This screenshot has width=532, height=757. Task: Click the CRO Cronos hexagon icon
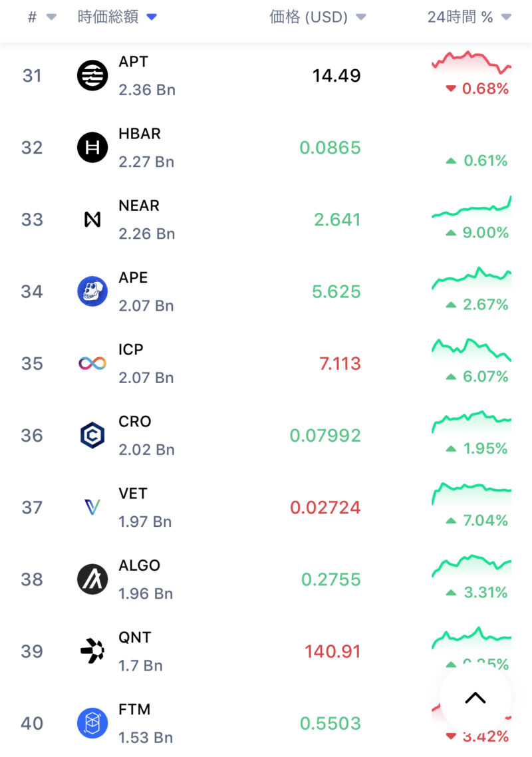pos(92,435)
